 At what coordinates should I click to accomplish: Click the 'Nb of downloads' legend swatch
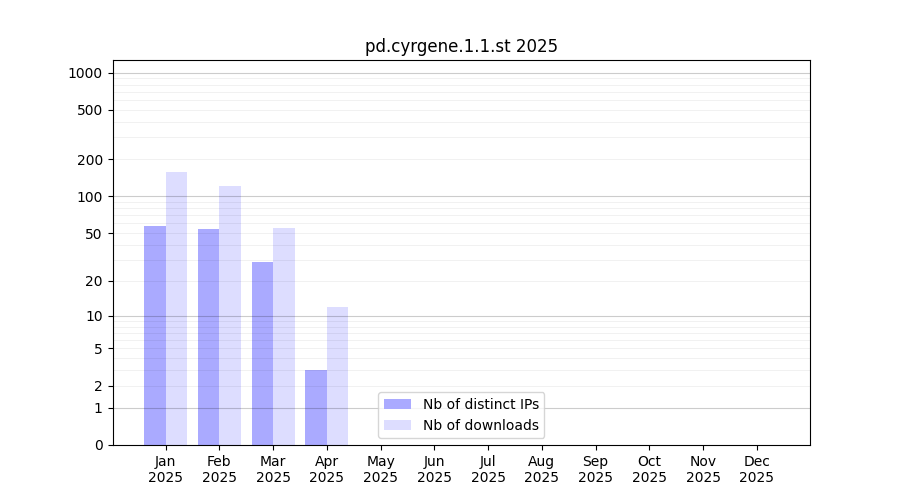click(x=397, y=425)
